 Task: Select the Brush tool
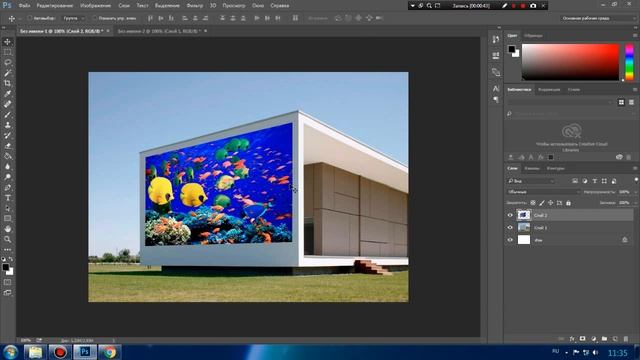point(7,115)
